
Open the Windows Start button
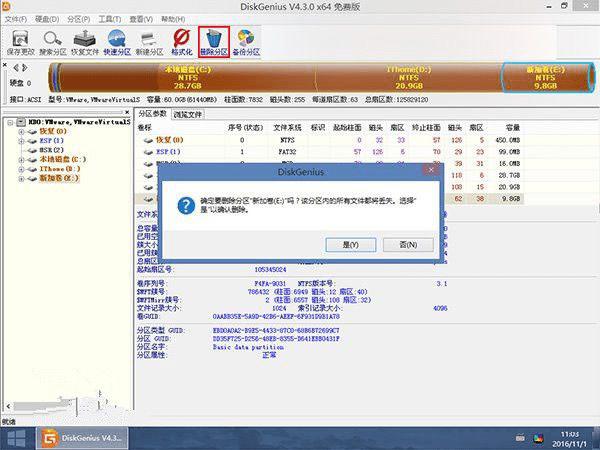click(16, 439)
